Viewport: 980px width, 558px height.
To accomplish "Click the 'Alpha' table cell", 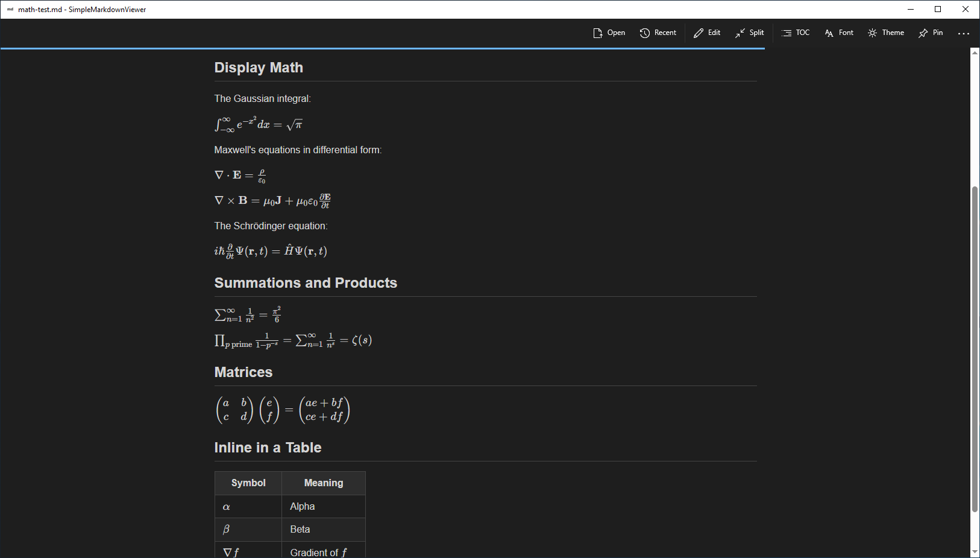I will point(324,507).
